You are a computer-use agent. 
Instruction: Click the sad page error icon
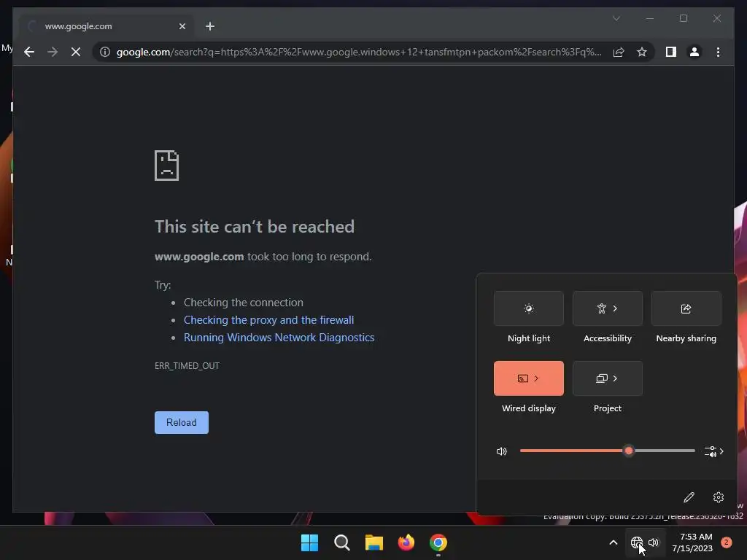click(x=167, y=166)
